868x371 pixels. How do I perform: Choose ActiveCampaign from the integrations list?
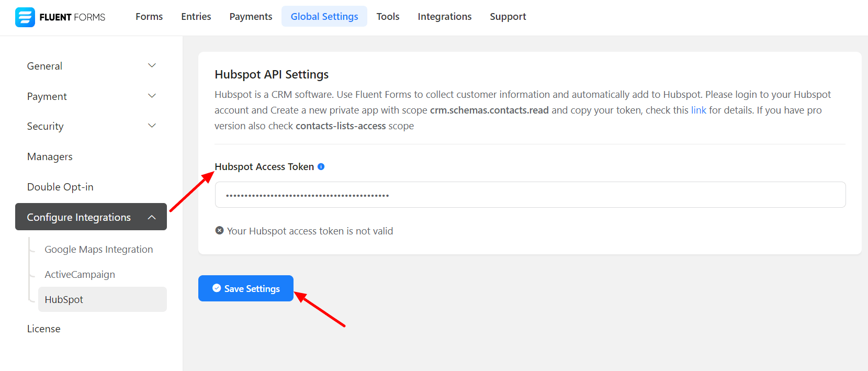click(x=80, y=275)
